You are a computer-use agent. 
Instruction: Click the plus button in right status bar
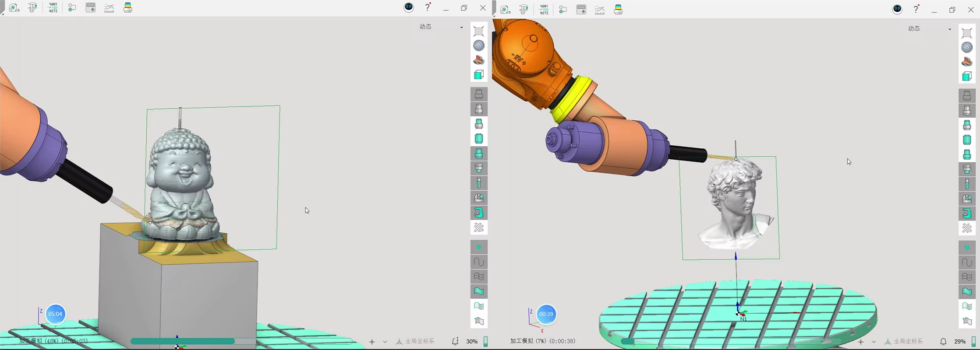tap(860, 342)
